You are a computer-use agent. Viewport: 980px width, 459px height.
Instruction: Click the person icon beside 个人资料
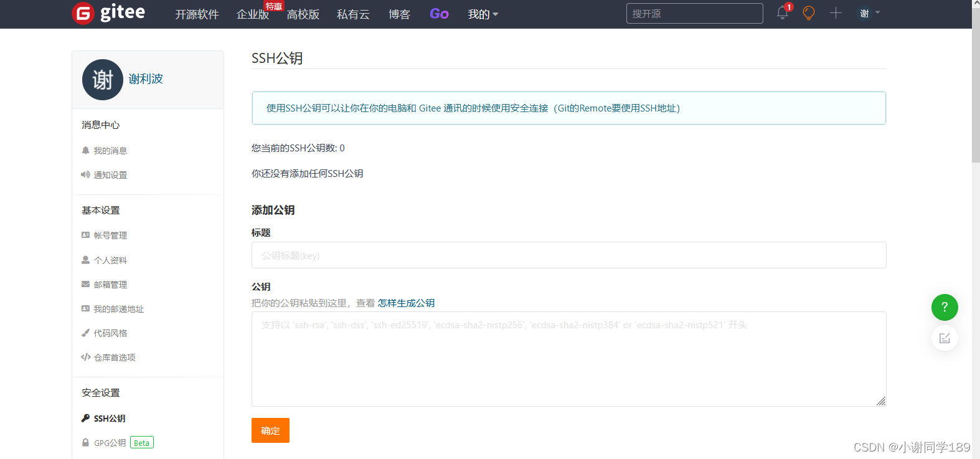(86, 260)
